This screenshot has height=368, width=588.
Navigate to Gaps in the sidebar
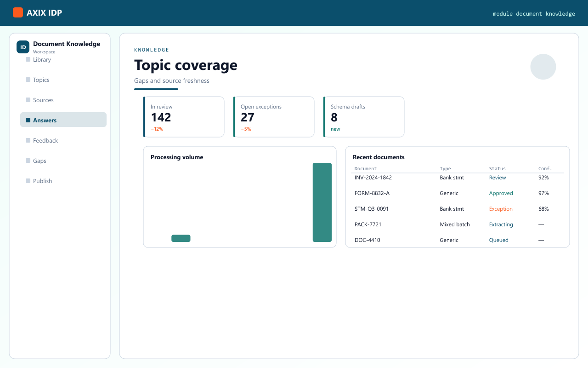pyautogui.click(x=63, y=161)
